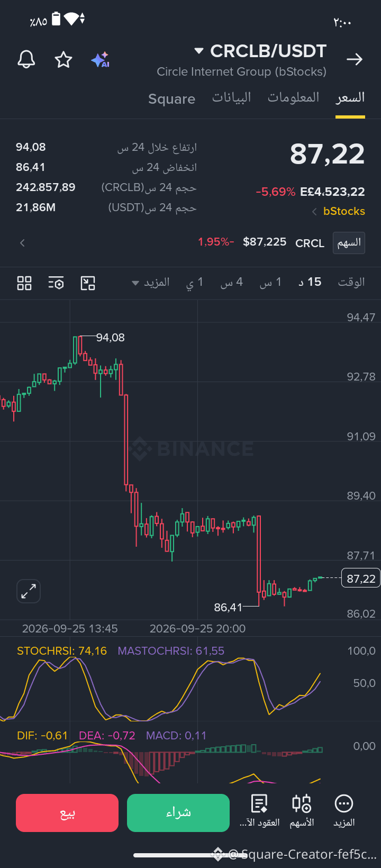Open chart indicator settings icon
Image resolution: width=381 pixels, height=868 pixels.
tap(56, 283)
